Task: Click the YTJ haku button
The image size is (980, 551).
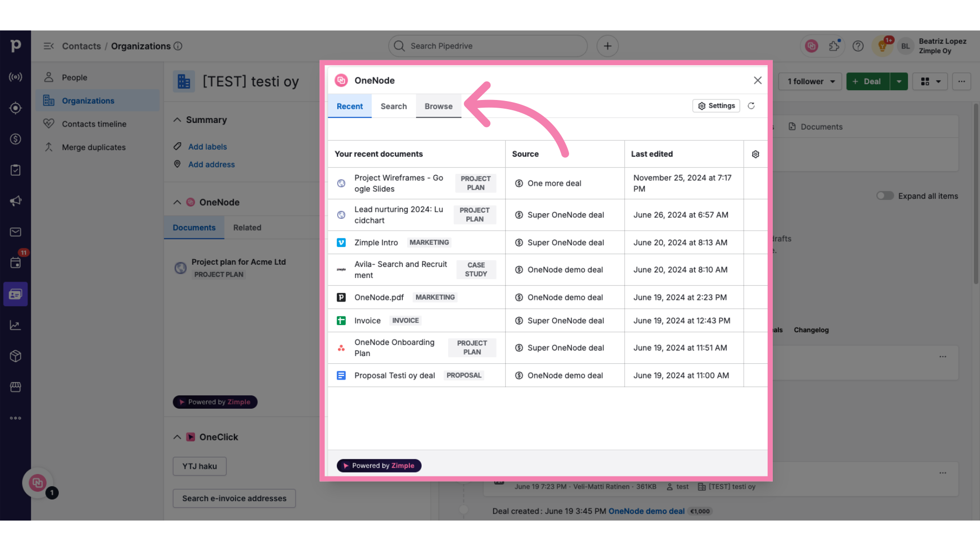Action: click(200, 466)
